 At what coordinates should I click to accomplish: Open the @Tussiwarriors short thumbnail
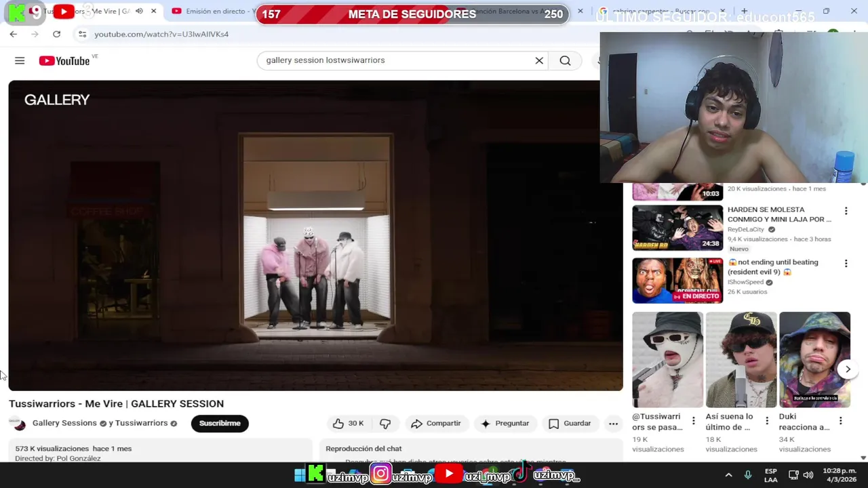[667, 360]
